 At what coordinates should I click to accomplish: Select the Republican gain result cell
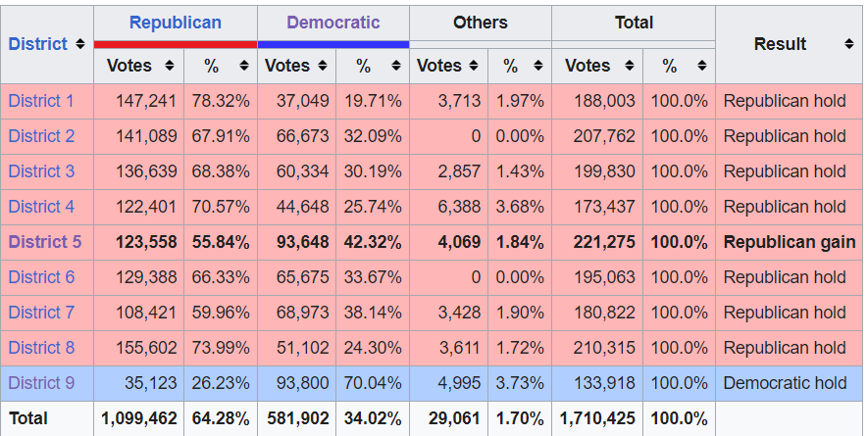(789, 242)
